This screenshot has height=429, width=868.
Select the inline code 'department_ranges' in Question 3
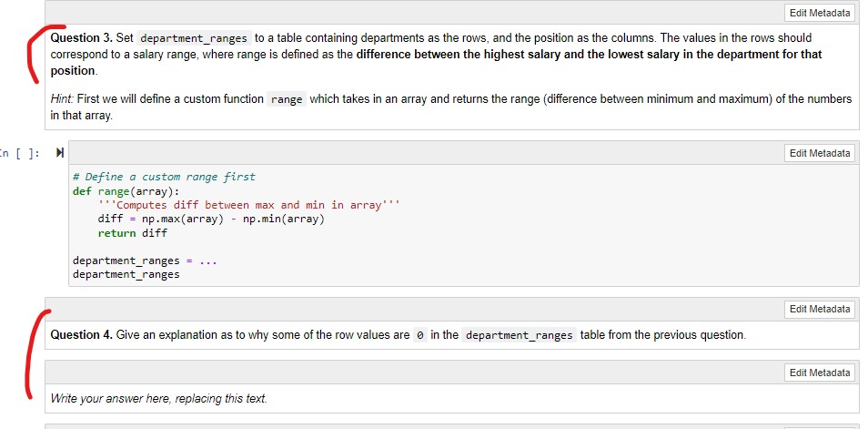pos(194,38)
